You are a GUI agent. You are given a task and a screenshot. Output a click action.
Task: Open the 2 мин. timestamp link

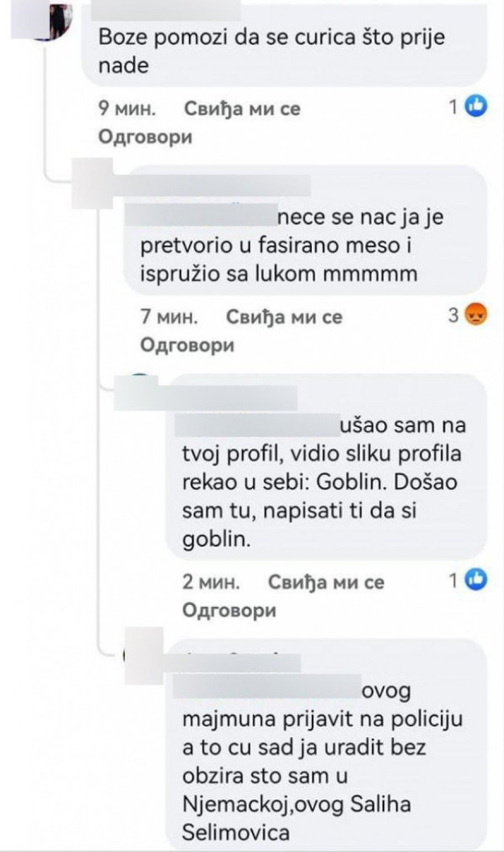(x=211, y=582)
